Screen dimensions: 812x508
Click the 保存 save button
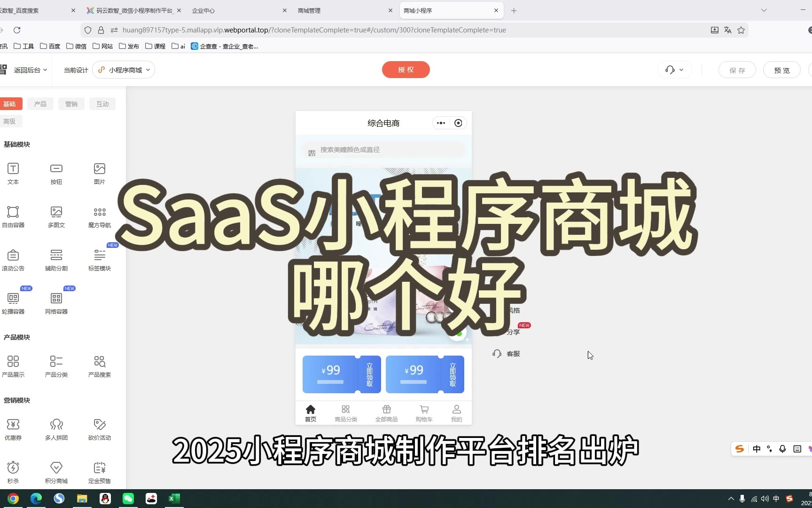(x=737, y=70)
